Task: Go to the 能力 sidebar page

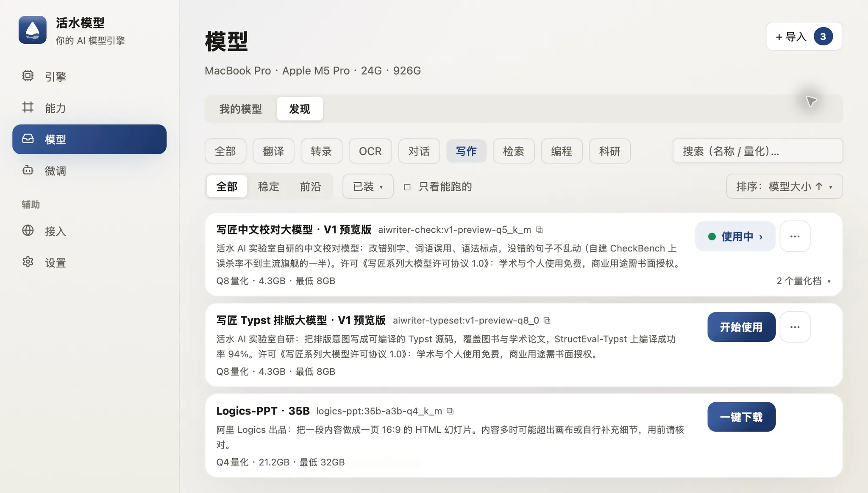Action: coord(89,108)
